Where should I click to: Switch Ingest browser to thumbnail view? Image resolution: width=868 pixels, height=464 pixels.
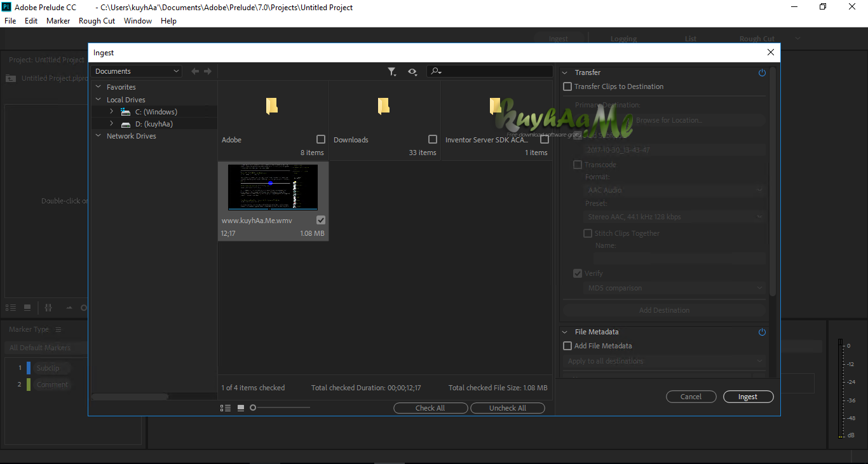pos(241,407)
